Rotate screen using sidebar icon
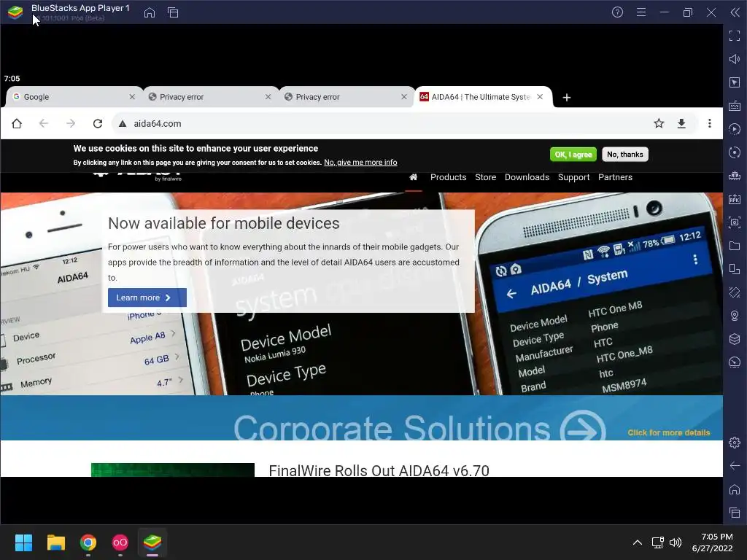Image resolution: width=747 pixels, height=560 pixels. (735, 292)
